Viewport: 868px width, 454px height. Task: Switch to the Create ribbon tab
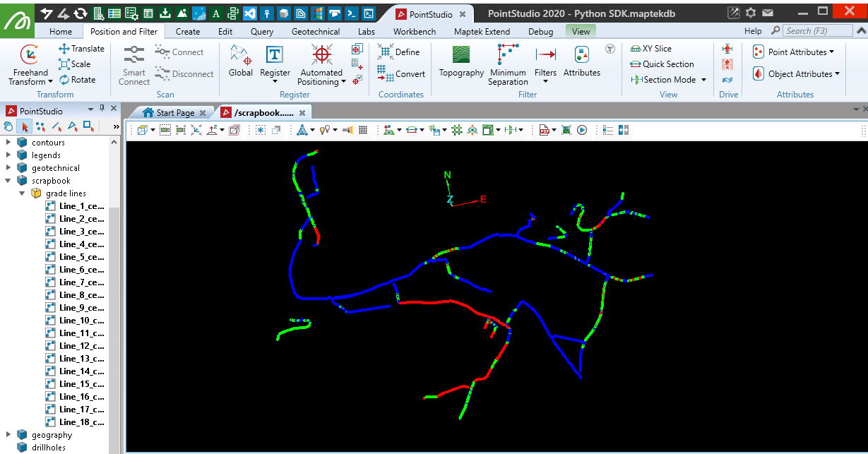(188, 31)
